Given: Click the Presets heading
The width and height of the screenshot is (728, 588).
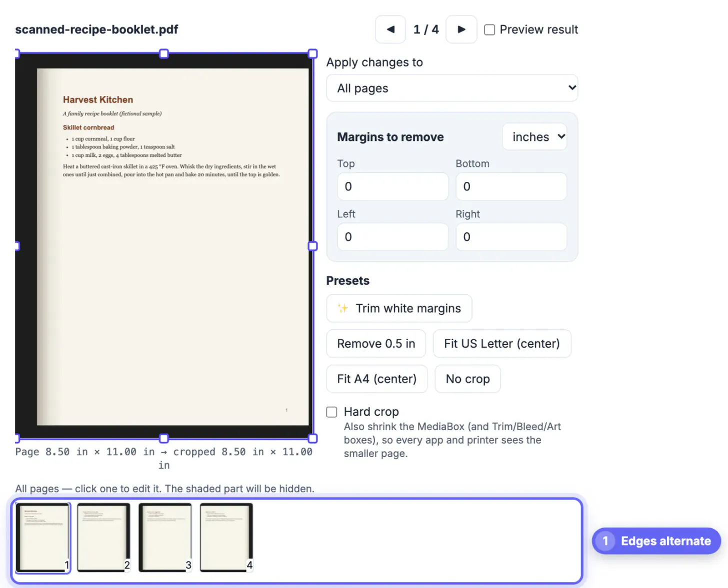Looking at the screenshot, I should 348,281.
